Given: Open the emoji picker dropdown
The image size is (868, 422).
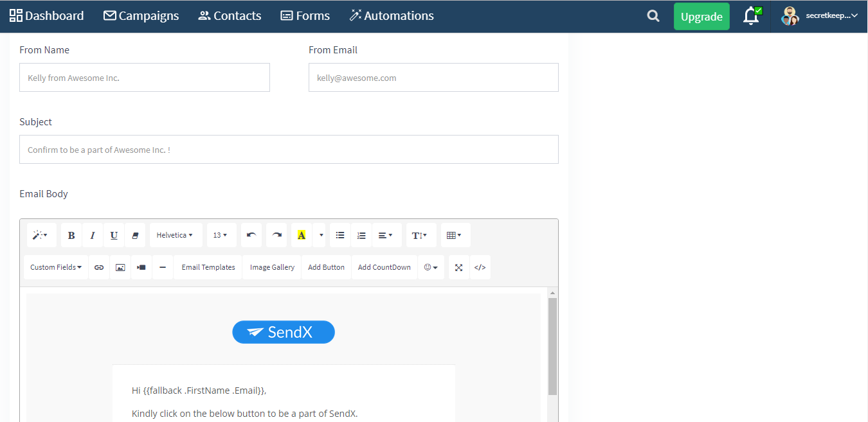Looking at the screenshot, I should [431, 267].
